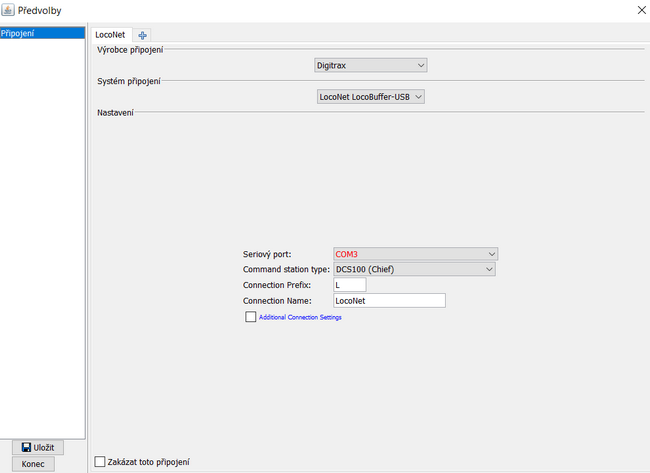This screenshot has height=473, width=650.
Task: Click the Connection Name text field
Action: pos(388,300)
